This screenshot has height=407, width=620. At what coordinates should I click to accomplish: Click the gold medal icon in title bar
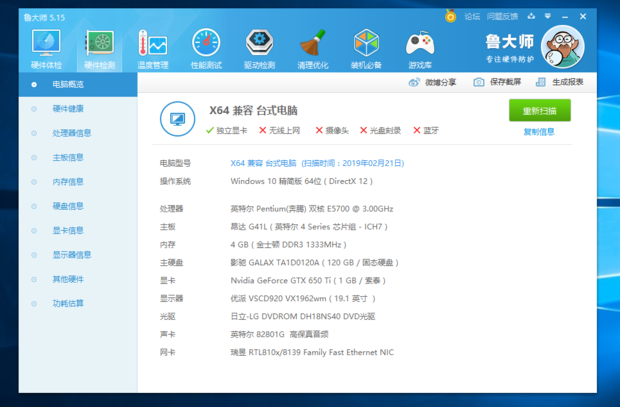(450, 16)
